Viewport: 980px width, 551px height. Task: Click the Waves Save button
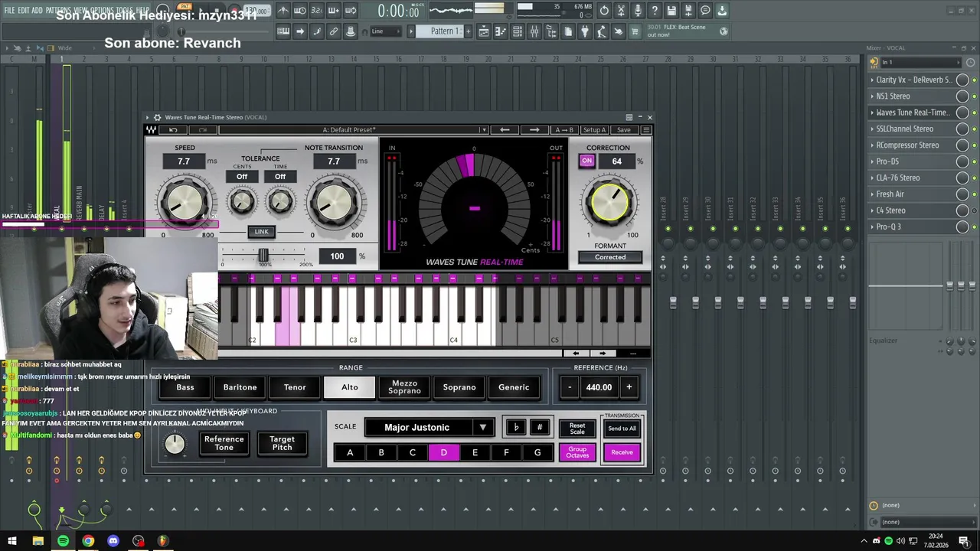[x=624, y=130]
